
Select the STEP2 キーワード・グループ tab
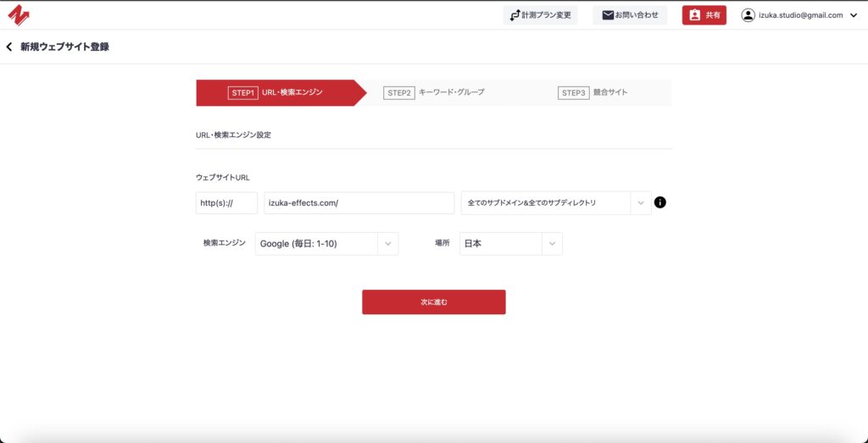point(434,92)
